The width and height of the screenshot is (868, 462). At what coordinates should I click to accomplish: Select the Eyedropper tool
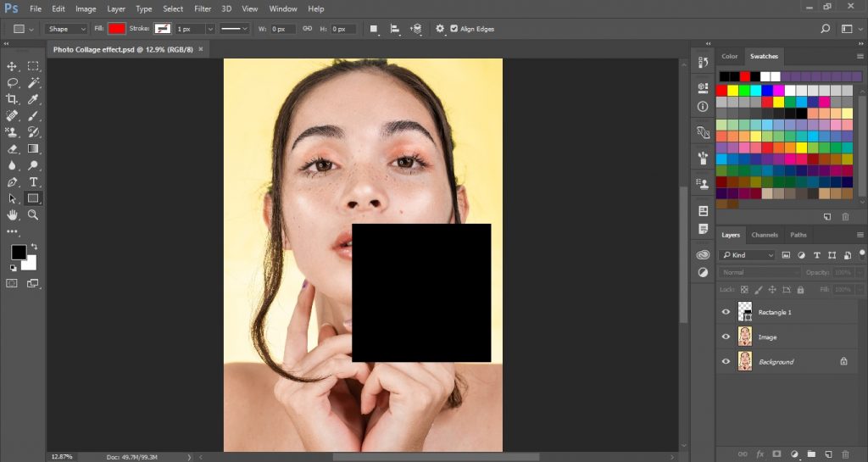pyautogui.click(x=33, y=99)
